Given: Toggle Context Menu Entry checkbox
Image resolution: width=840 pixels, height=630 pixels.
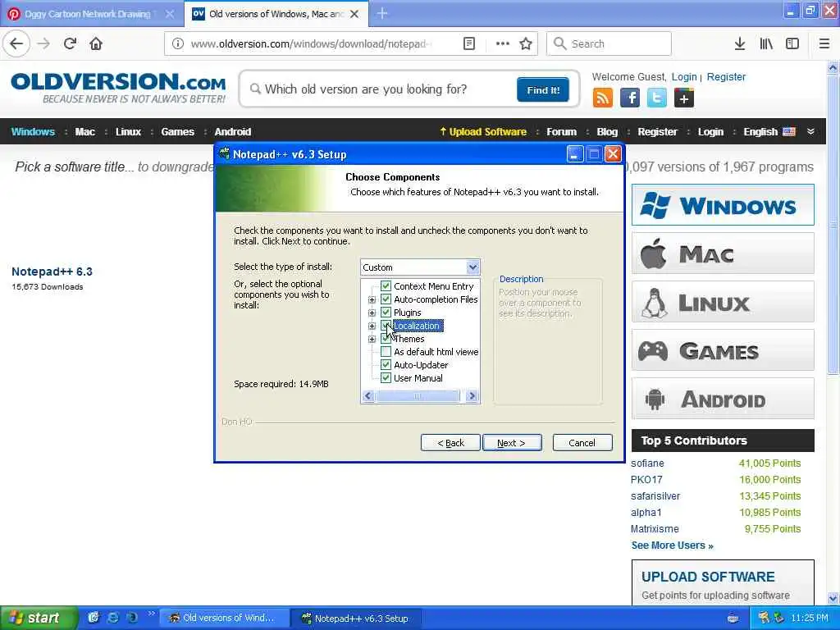Looking at the screenshot, I should point(386,286).
